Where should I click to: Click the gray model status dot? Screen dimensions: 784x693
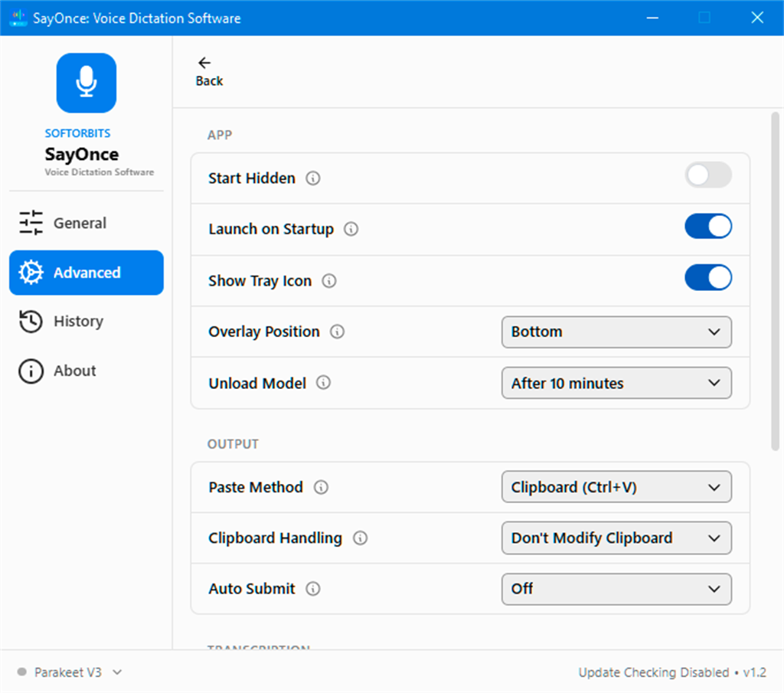[22, 672]
